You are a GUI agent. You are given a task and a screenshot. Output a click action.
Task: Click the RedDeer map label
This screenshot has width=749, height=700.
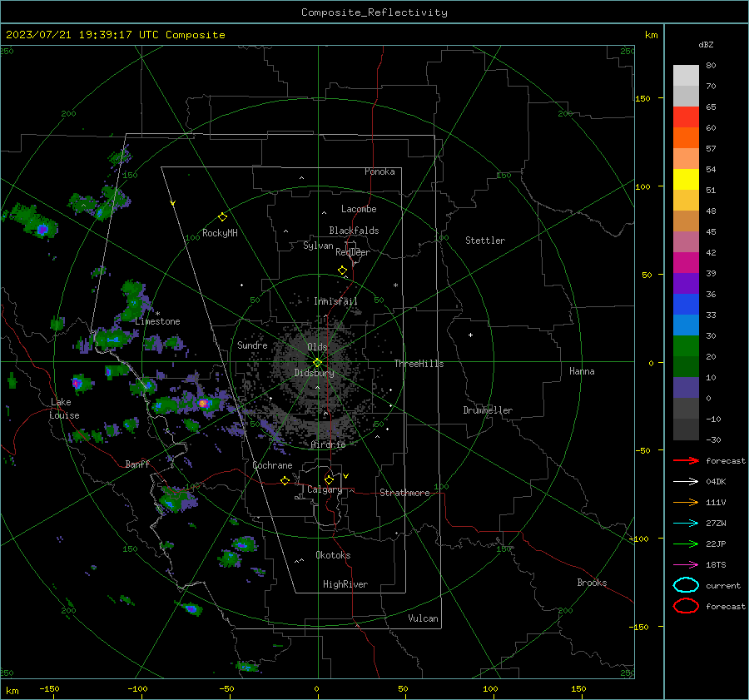[353, 252]
